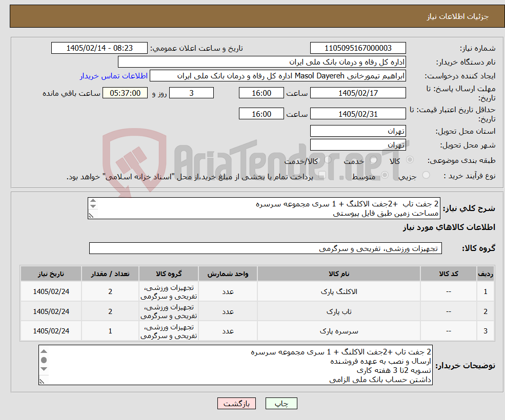Click resize grip of توضیحات خریدار textarea
This screenshot has height=420, width=505.
point(42,382)
